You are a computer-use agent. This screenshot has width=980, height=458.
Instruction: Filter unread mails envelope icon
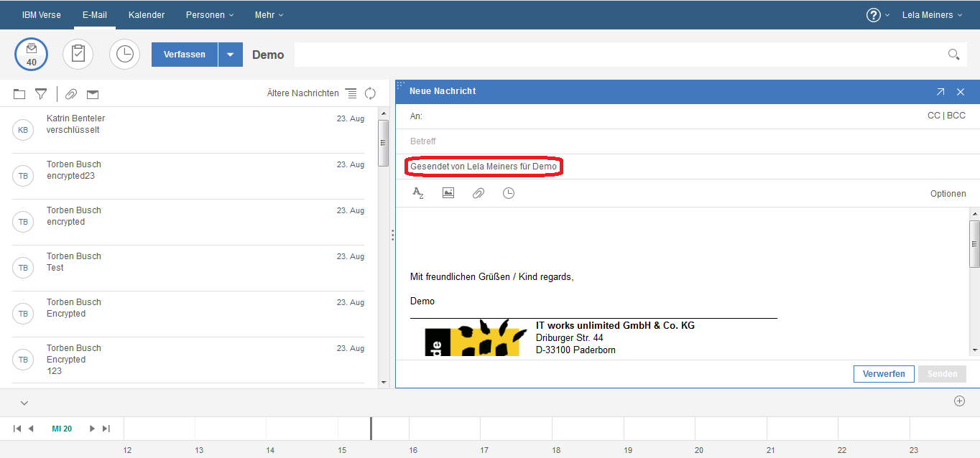coord(93,94)
